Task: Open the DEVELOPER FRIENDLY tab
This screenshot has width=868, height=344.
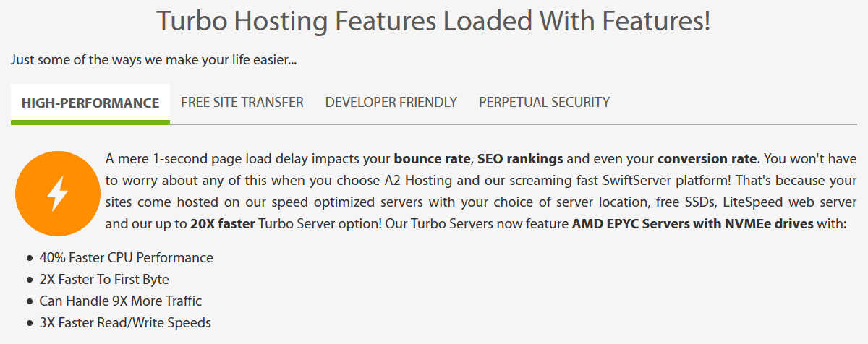Action: click(391, 102)
